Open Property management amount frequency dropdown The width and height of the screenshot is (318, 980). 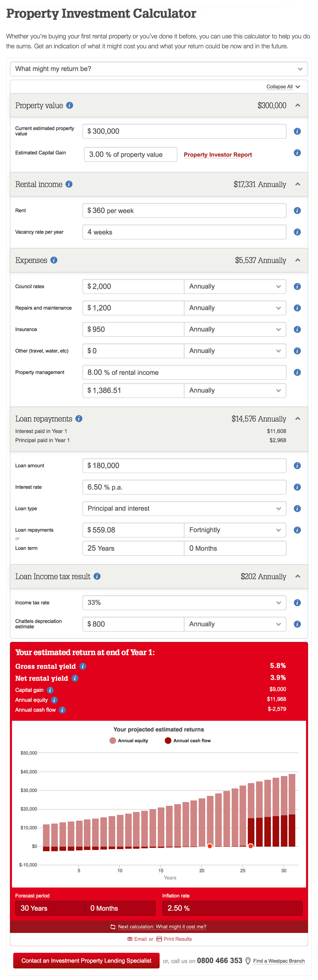click(x=235, y=390)
